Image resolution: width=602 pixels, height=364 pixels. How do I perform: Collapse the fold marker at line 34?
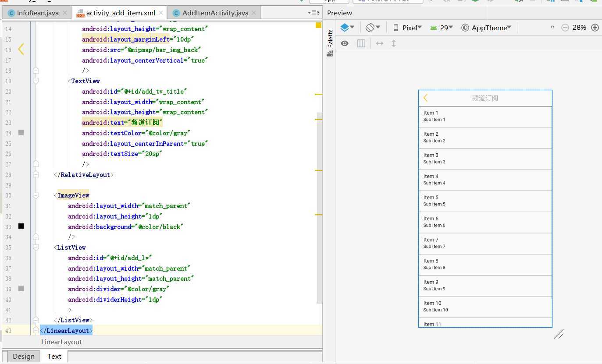(x=36, y=237)
